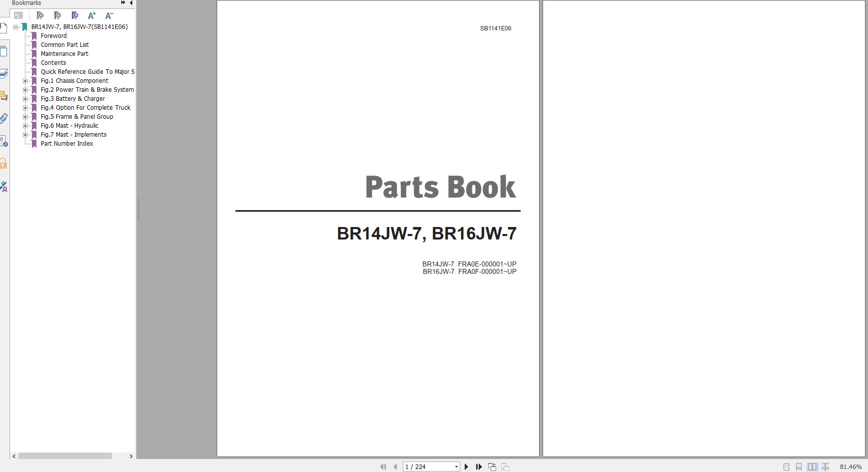Decrease bookmark text size with A- icon
868x472 pixels.
click(109, 15)
